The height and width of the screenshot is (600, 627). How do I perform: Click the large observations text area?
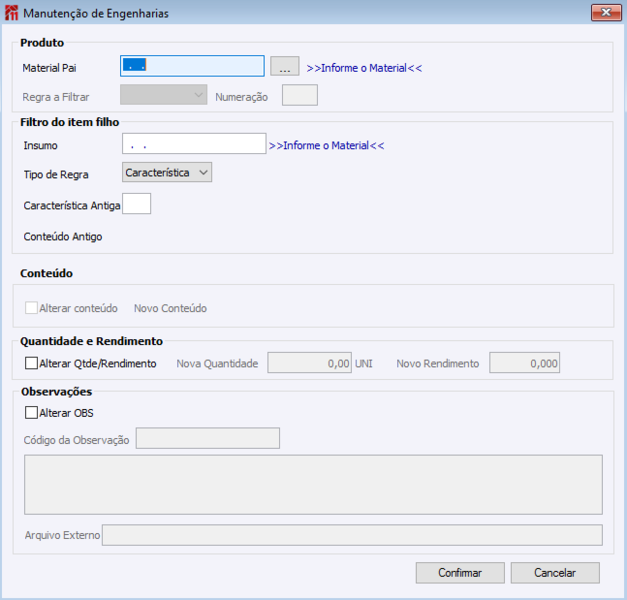pyautogui.click(x=313, y=484)
